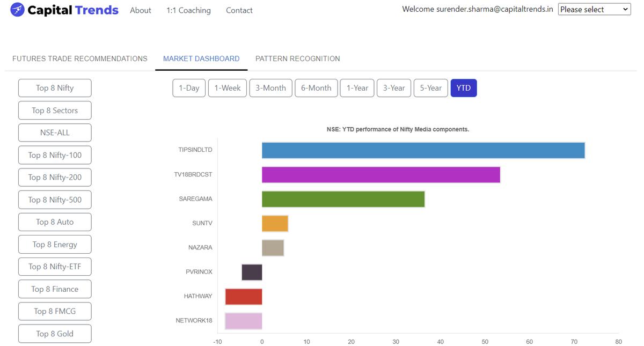Select the 1-Week timeframe
The image size is (644, 346).
tap(228, 88)
